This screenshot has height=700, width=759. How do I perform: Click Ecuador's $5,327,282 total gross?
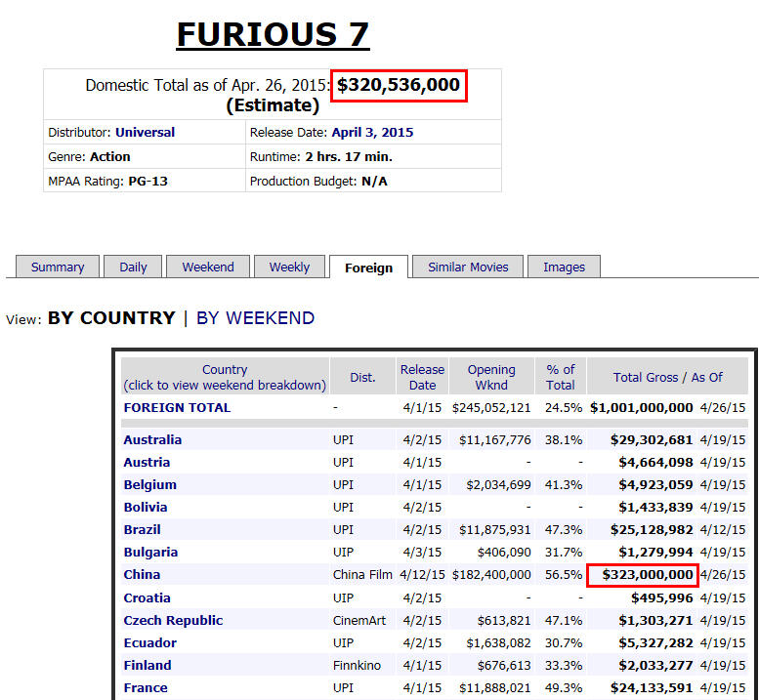point(655,643)
